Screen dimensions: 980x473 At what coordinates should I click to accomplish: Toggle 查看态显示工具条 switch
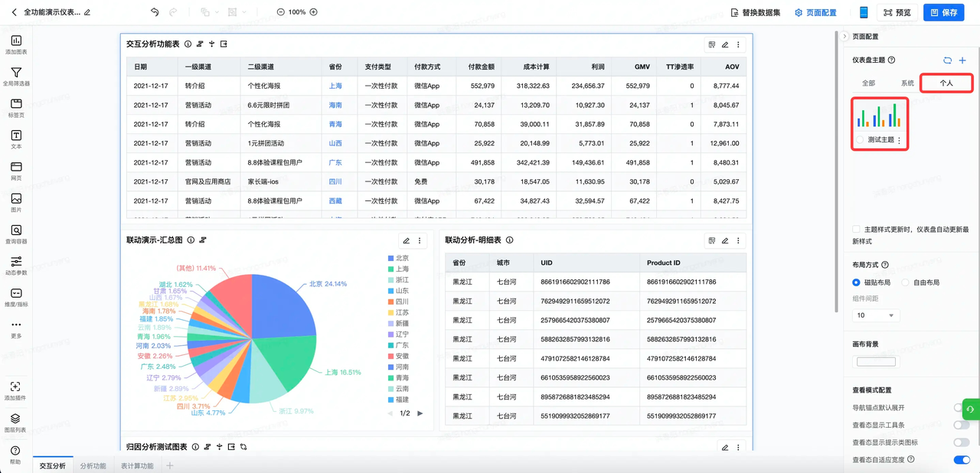pyautogui.click(x=961, y=425)
